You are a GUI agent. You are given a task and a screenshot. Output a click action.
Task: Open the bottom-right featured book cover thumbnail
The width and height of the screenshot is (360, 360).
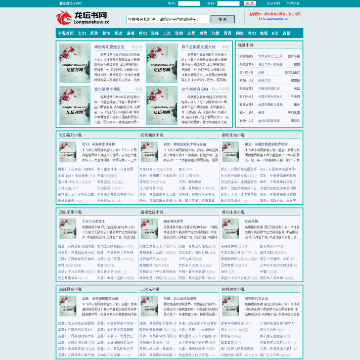162,105
